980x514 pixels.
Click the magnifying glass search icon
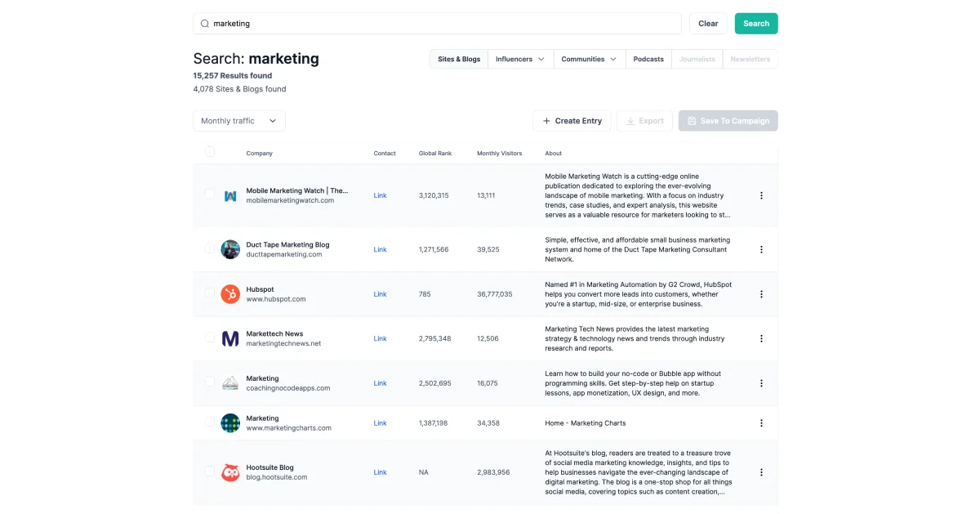pos(205,24)
